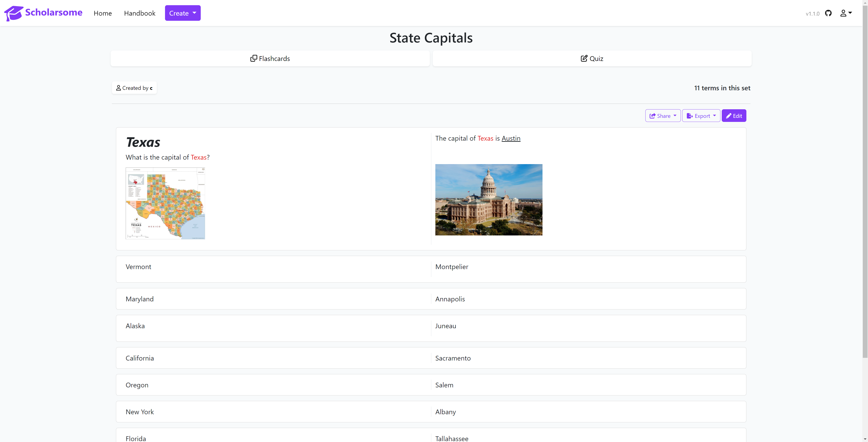Go to the Home page
Viewport: 868px width, 442px height.
[x=102, y=13]
